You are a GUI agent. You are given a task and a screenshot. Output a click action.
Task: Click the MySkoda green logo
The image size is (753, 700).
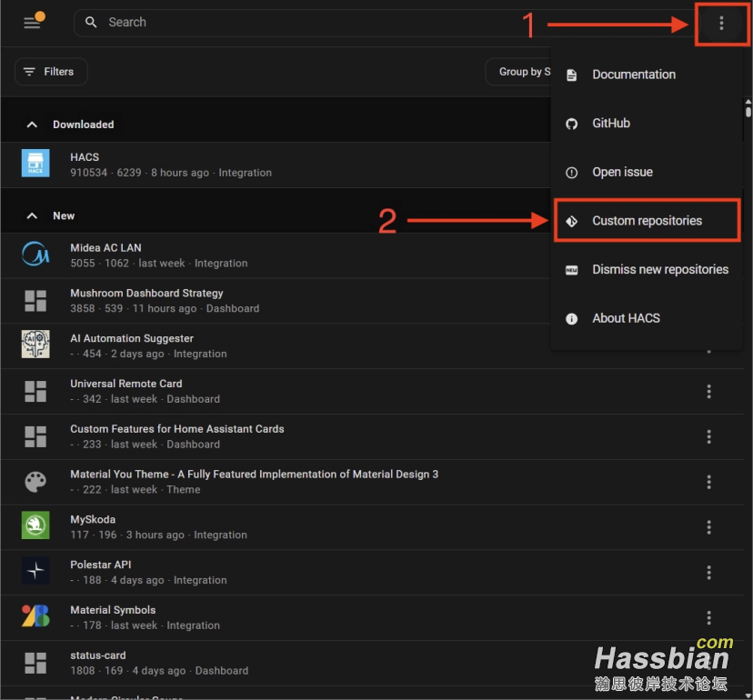(x=35, y=525)
